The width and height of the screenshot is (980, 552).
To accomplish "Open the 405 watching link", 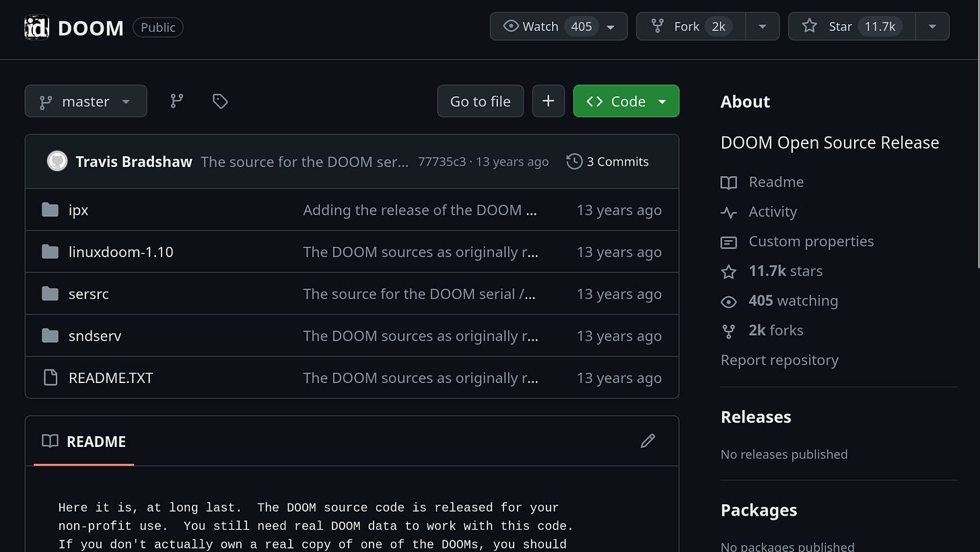I will point(794,300).
